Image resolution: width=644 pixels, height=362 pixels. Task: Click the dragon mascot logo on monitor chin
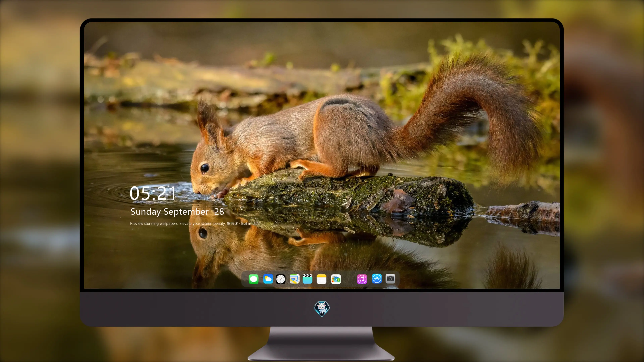(322, 309)
